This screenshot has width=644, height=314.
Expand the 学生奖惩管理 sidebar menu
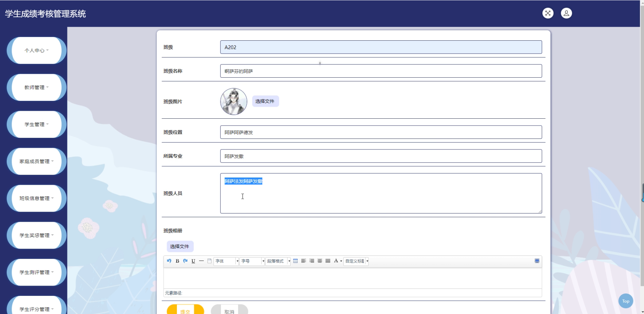pos(37,235)
